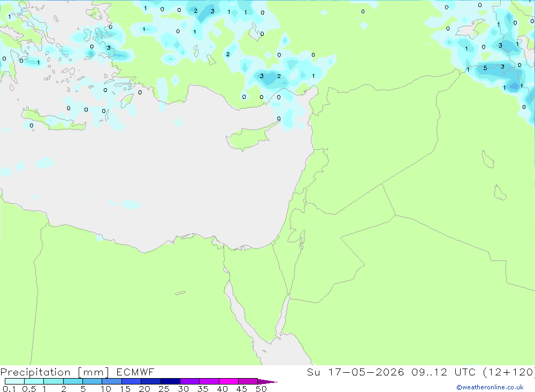Open the weatheronline.co.uk copyright link
535x392 pixels.
pyautogui.click(x=490, y=387)
